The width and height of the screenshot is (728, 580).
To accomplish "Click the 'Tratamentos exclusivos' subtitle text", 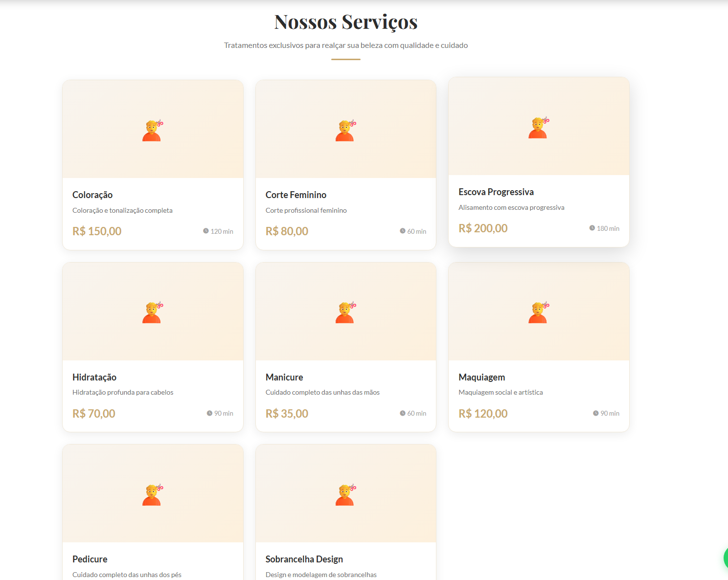I will tap(346, 45).
